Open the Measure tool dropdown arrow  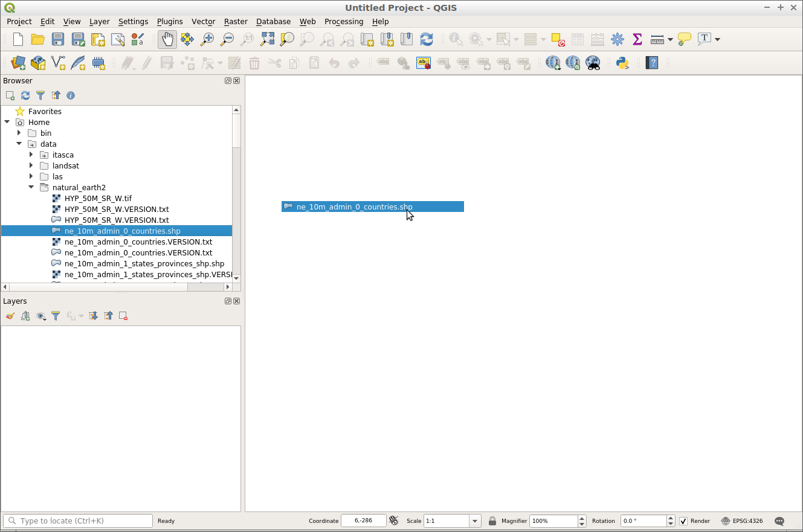[670, 39]
